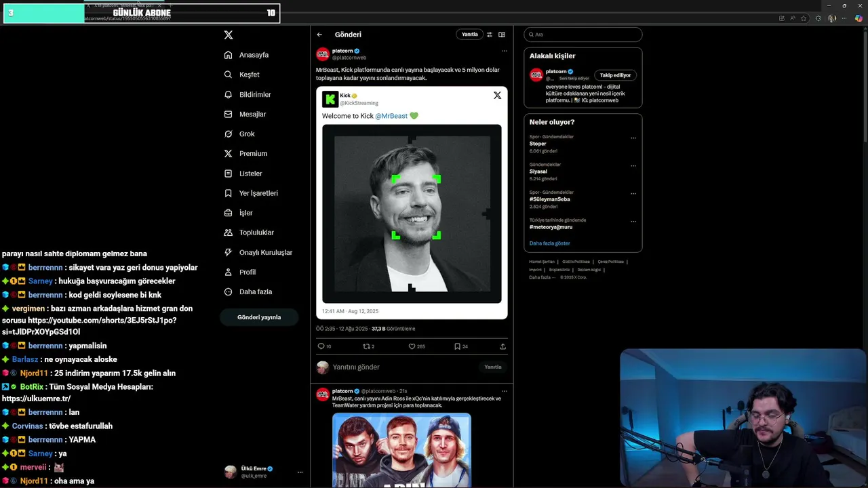This screenshot has width=868, height=488.
Task: Open more options on the 21s reply
Action: click(x=504, y=391)
